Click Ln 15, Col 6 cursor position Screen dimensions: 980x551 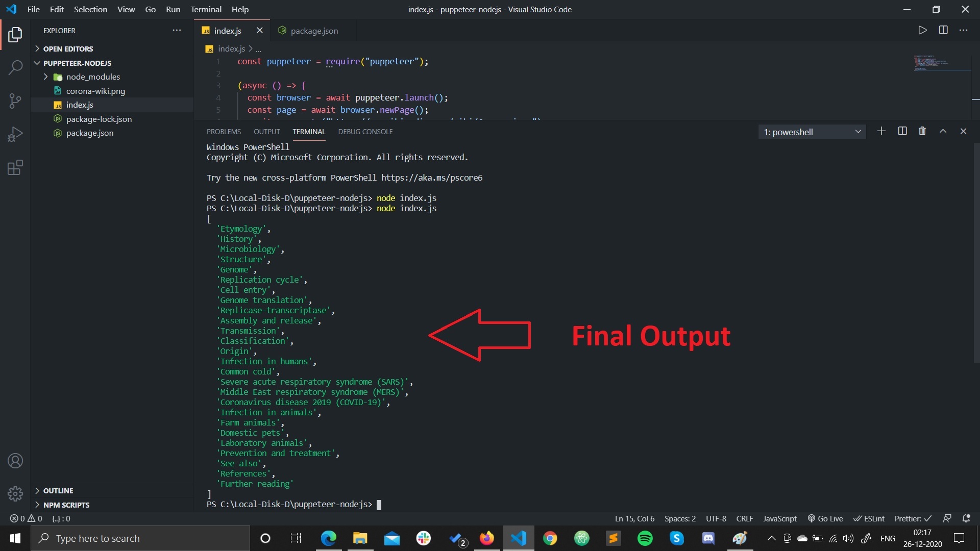(x=634, y=518)
